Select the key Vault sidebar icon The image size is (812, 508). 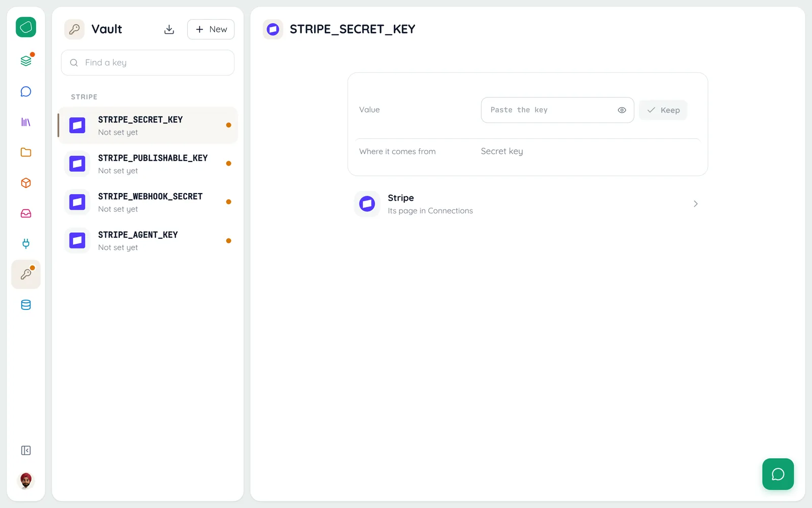[x=26, y=274]
